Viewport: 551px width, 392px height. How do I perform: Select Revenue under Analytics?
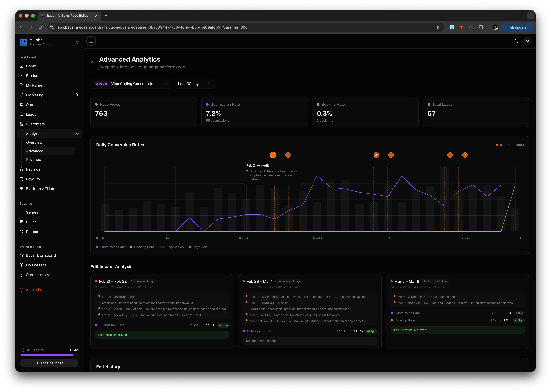coord(34,160)
